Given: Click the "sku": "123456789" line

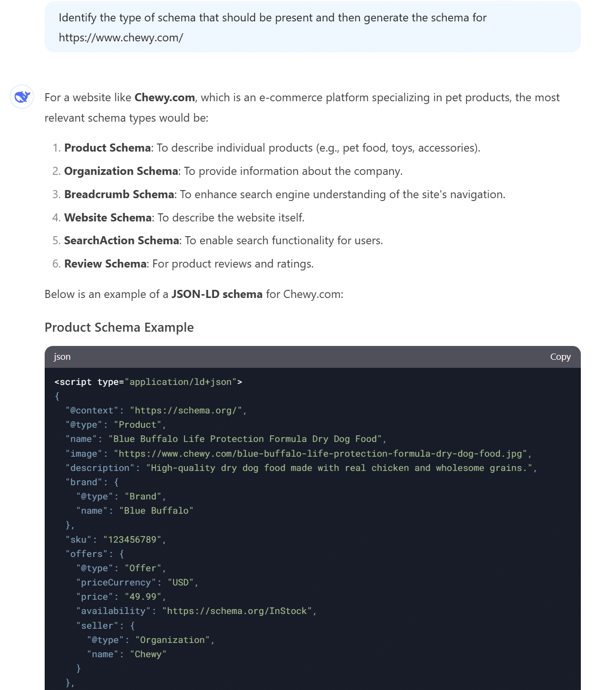Looking at the screenshot, I should tap(116, 540).
